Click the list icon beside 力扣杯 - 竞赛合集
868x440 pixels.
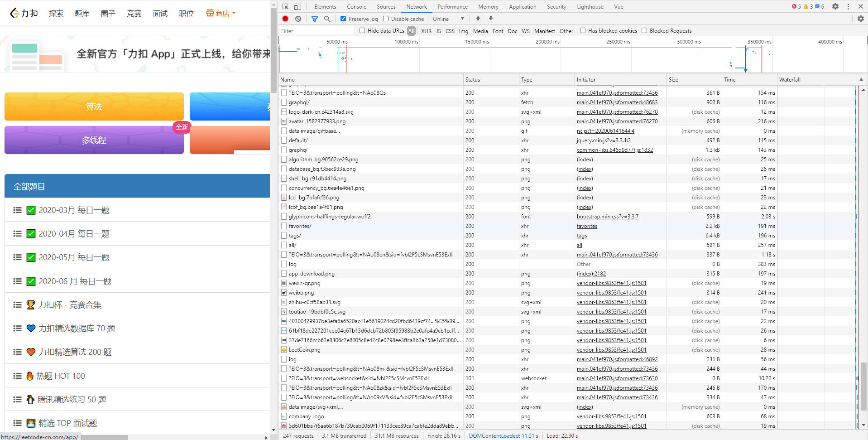point(18,305)
